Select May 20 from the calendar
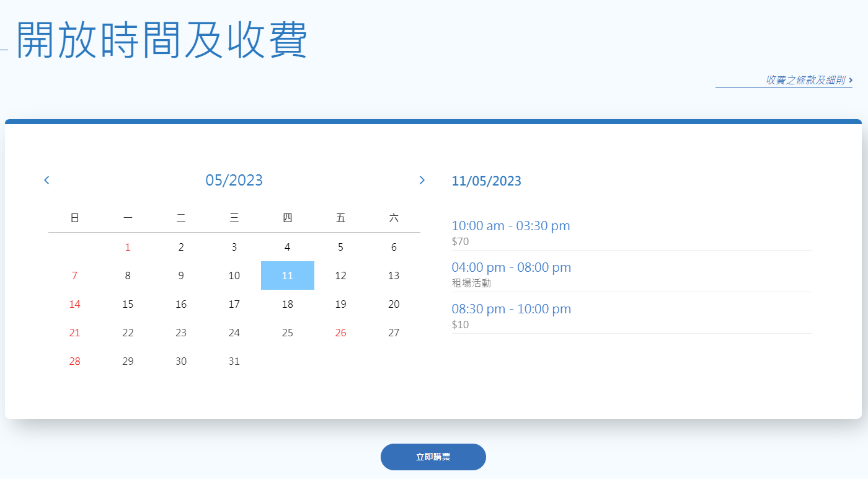 click(x=394, y=304)
